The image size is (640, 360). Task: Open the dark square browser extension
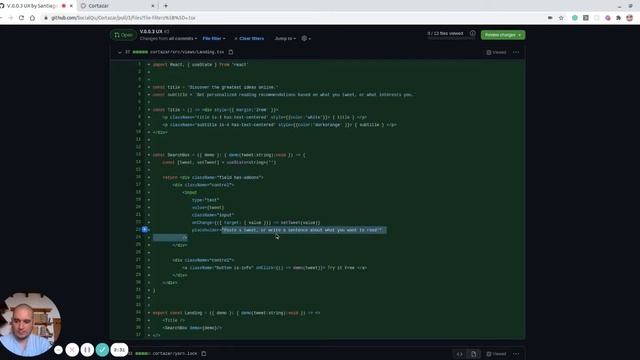point(586,18)
